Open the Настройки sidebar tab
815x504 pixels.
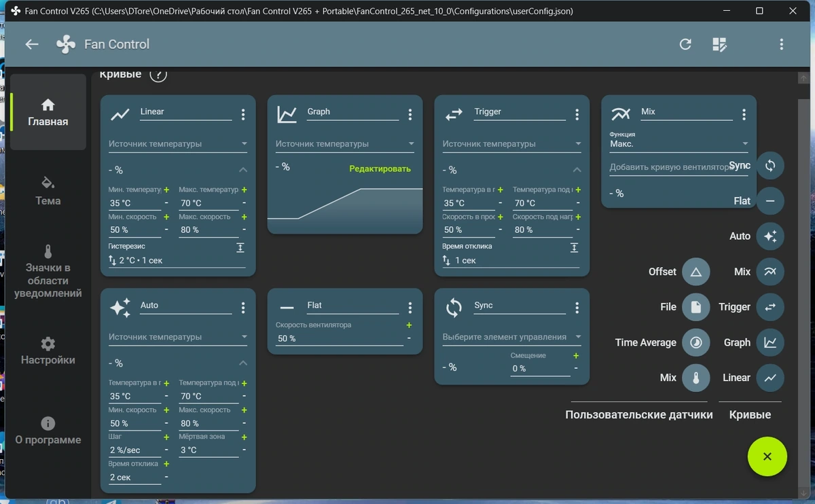pyautogui.click(x=48, y=350)
